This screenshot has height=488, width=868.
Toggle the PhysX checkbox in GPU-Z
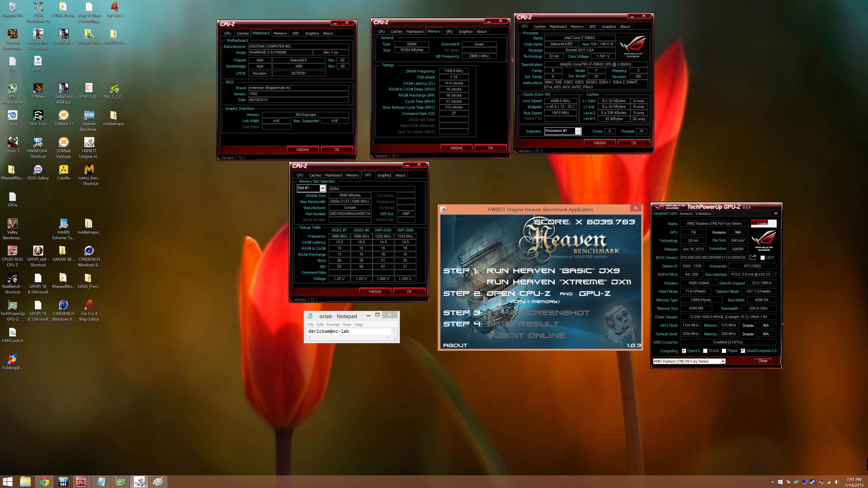click(x=724, y=351)
